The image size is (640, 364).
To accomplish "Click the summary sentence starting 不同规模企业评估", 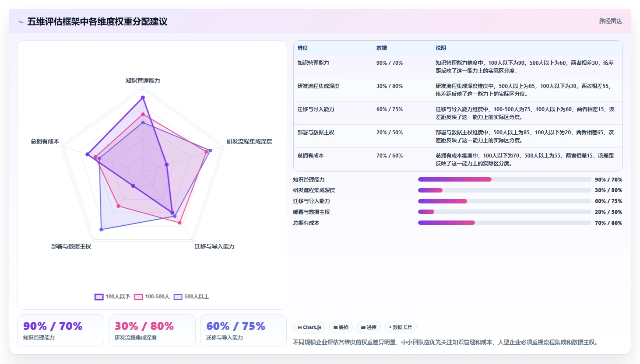I will pos(446,342).
